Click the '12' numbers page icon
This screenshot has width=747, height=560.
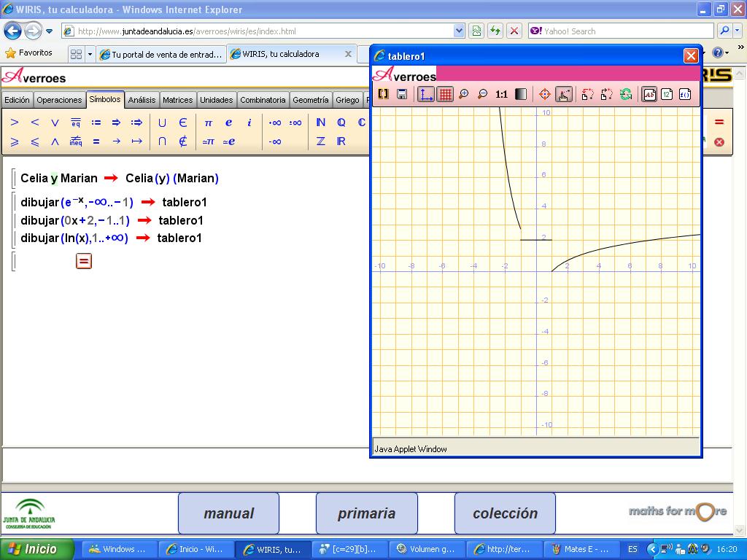click(x=667, y=94)
